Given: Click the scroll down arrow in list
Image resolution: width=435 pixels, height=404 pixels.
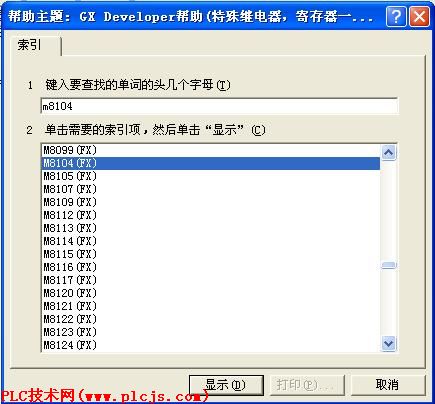Looking at the screenshot, I should 388,343.
